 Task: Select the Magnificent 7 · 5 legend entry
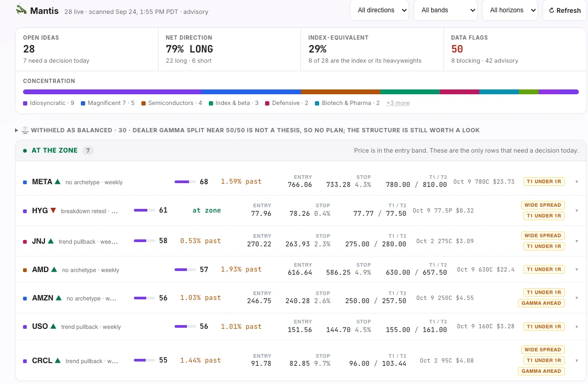point(108,103)
